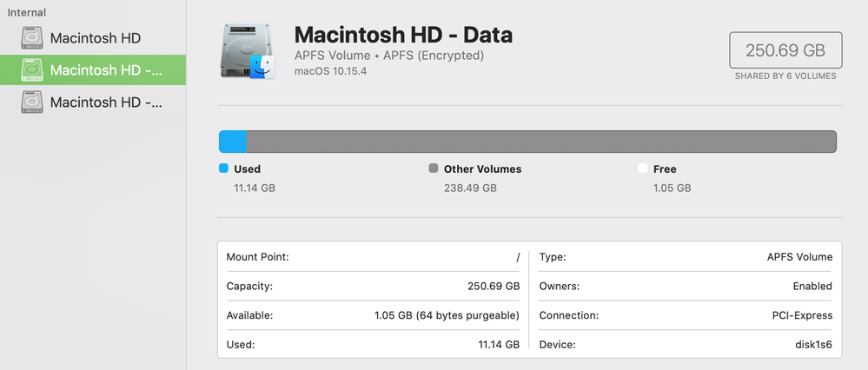
Task: Click the 250.69 GB capacity box
Action: (x=785, y=50)
